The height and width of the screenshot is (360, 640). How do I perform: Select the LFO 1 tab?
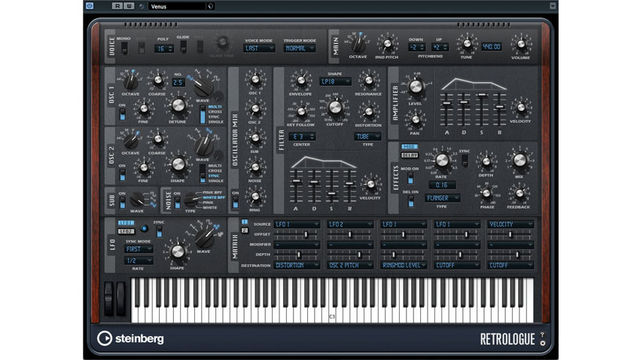[126, 223]
